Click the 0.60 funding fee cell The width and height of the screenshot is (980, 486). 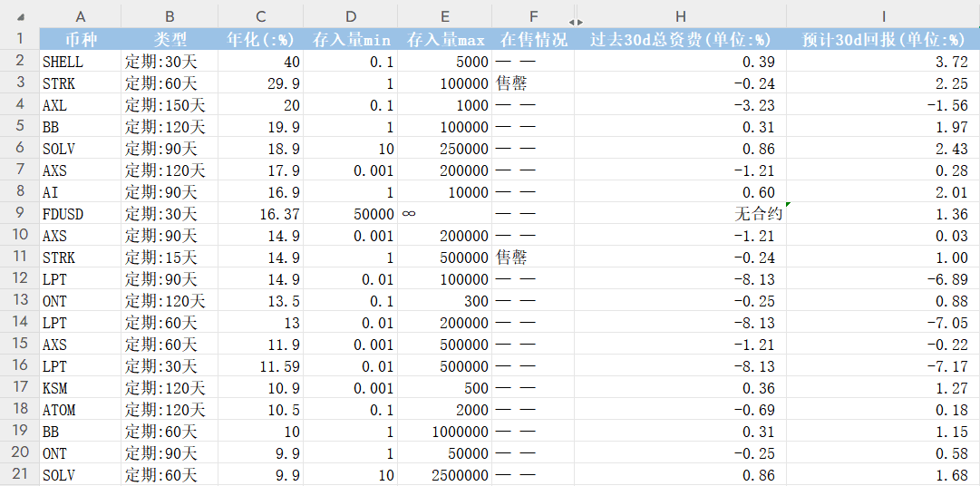tap(681, 192)
